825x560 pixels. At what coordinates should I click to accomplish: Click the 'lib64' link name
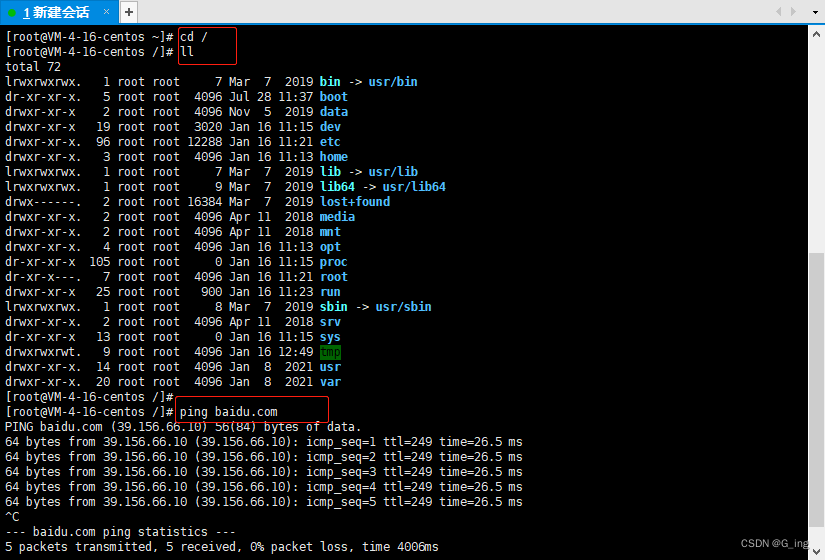point(337,187)
